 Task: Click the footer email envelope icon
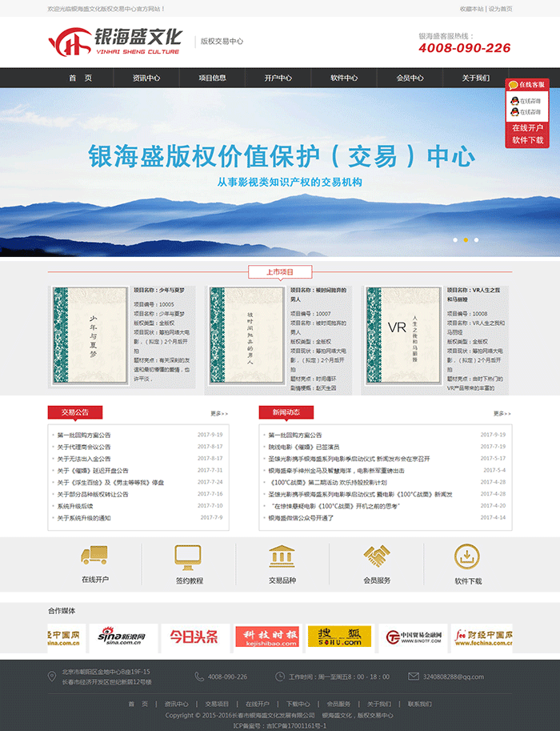coord(414,676)
